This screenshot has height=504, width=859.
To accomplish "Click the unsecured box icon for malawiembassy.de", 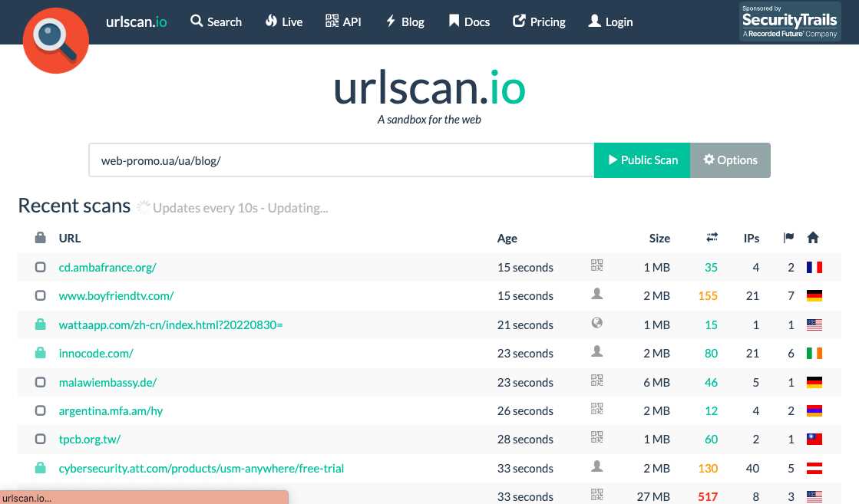I will 41,382.
